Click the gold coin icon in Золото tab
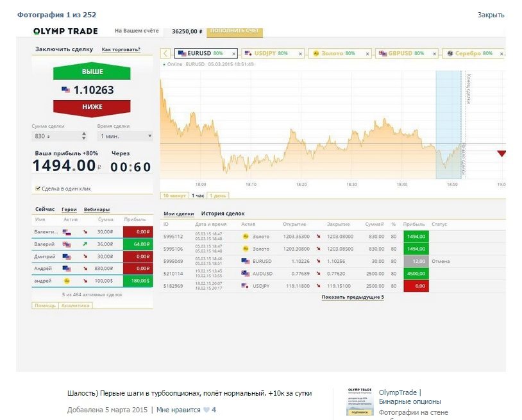The image size is (522, 420). 316,53
